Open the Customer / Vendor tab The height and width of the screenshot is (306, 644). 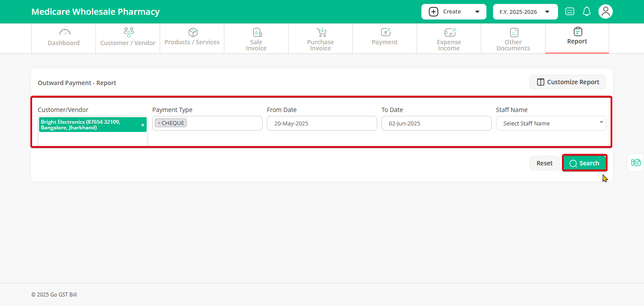click(x=128, y=39)
